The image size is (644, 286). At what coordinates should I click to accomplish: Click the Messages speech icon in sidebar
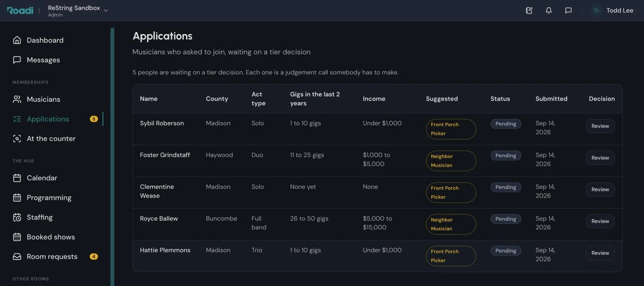coord(17,60)
